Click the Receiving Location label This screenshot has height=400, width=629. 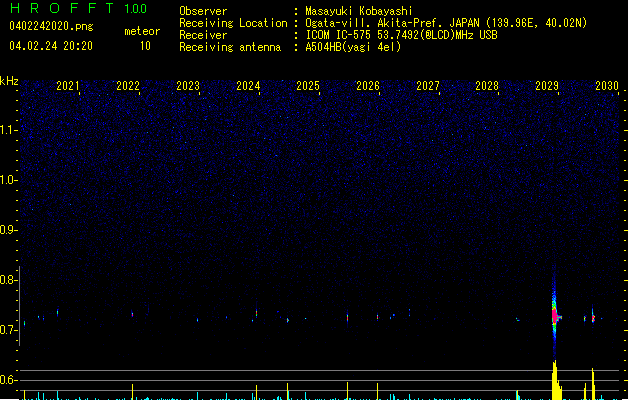click(233, 23)
